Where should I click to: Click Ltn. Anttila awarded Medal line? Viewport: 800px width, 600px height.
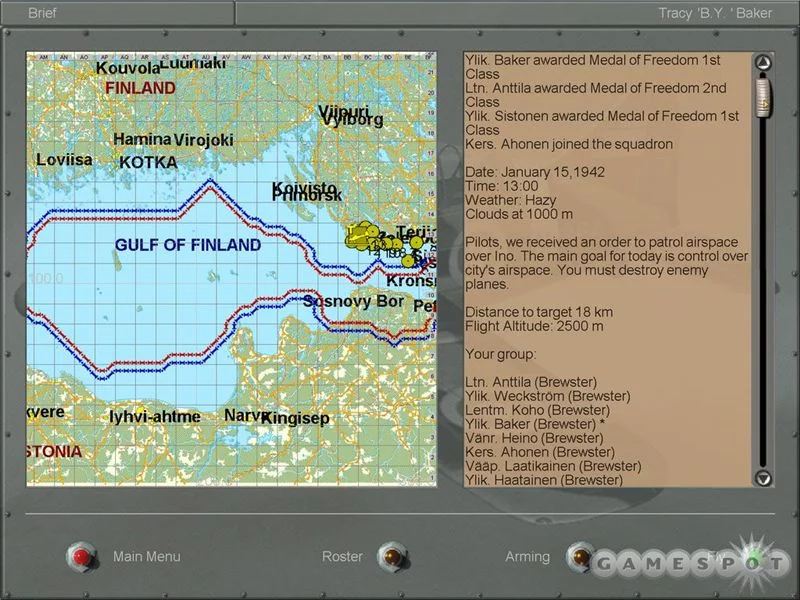click(x=596, y=95)
